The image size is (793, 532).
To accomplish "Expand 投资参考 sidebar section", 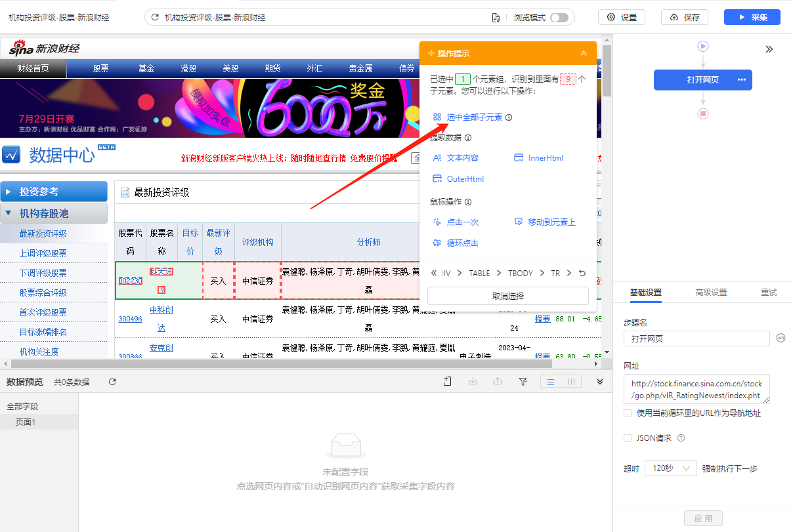I will 54,192.
